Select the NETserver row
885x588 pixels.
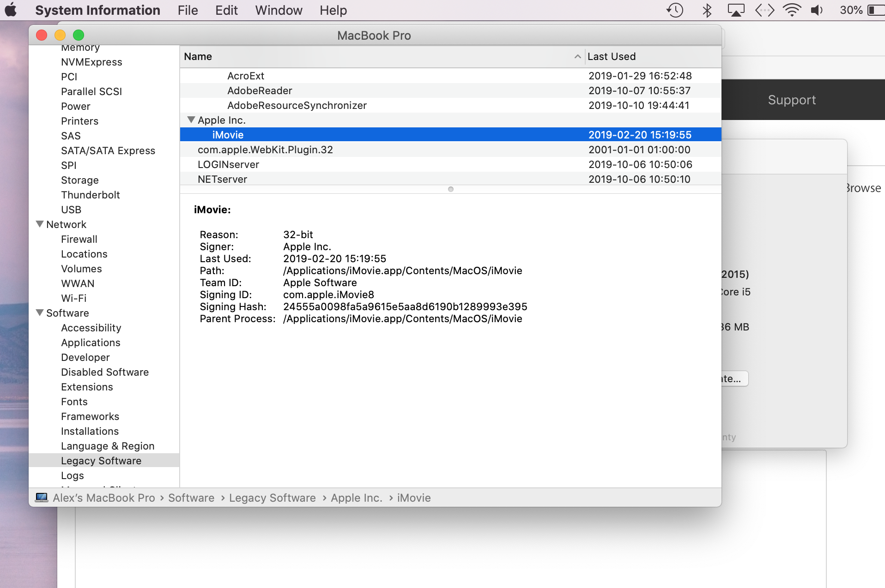450,179
